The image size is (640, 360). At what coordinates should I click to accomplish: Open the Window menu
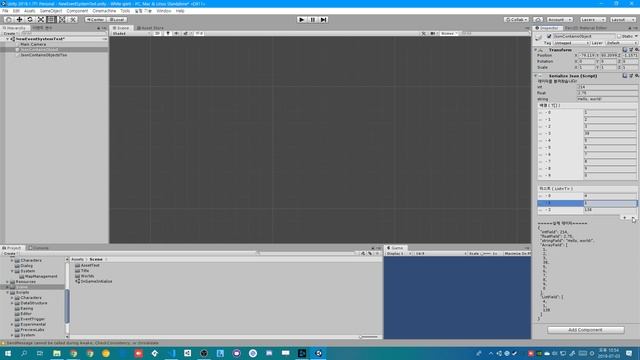(x=164, y=11)
